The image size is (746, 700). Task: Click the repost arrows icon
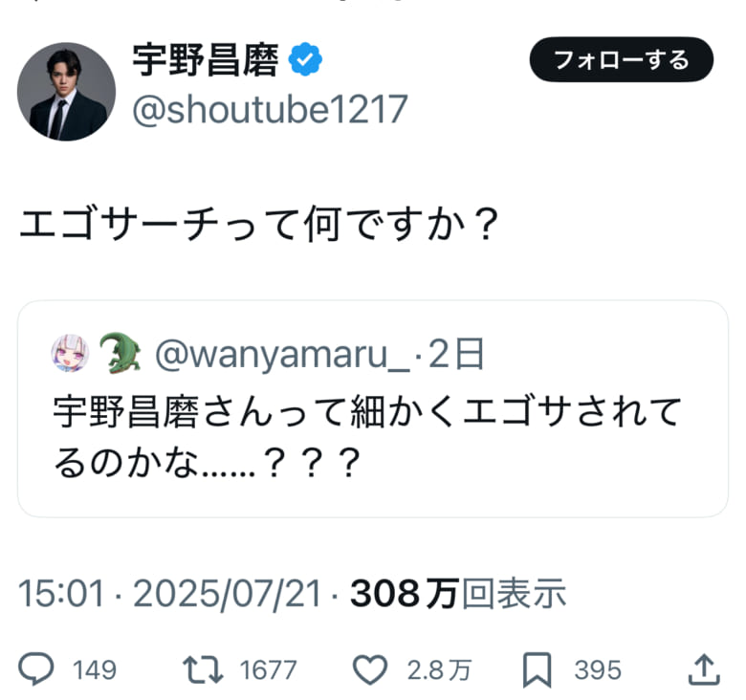(198, 669)
